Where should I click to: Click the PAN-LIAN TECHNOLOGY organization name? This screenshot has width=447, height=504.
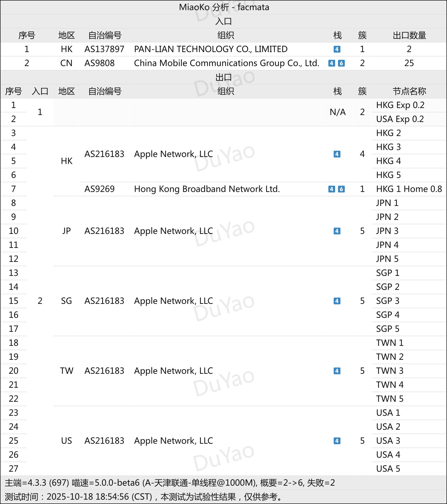(210, 49)
